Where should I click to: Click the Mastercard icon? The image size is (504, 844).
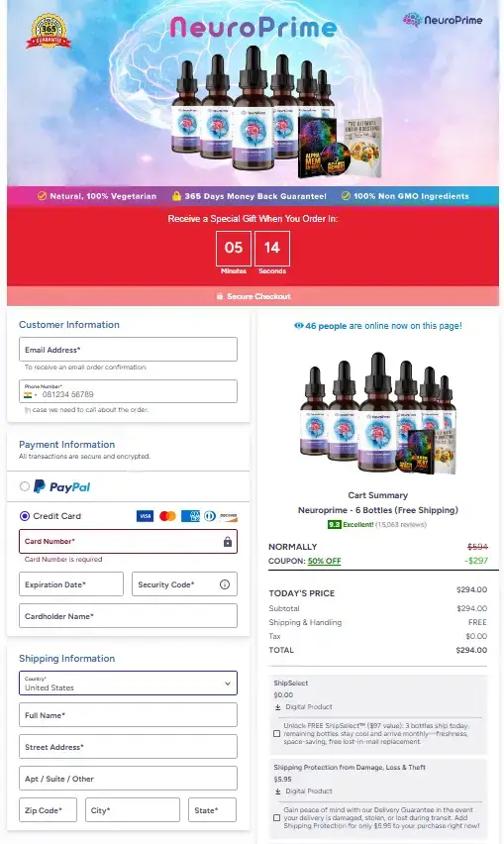point(167,516)
